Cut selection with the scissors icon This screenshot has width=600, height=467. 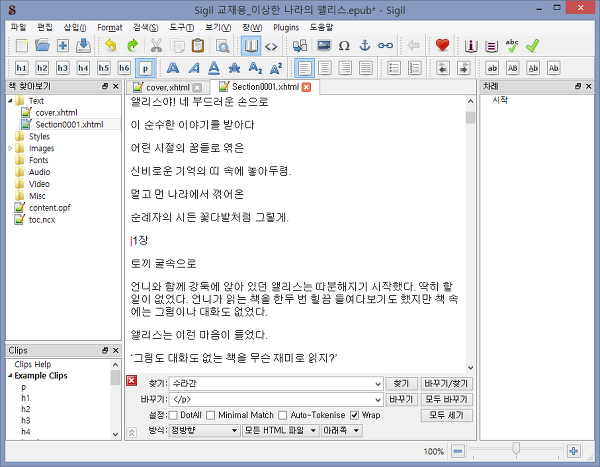[156, 46]
